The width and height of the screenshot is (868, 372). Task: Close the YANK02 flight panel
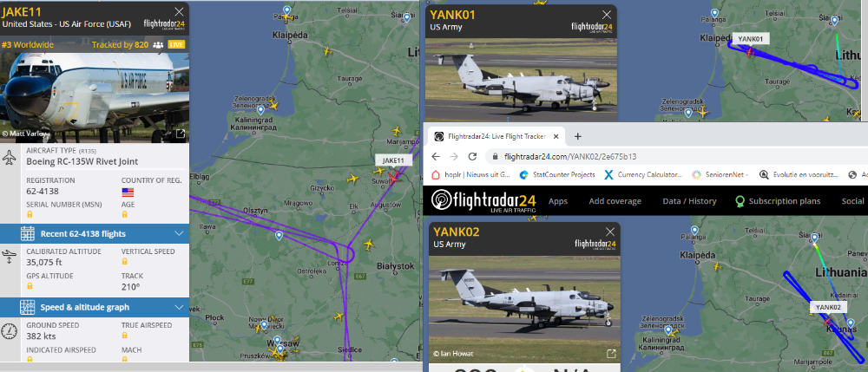coord(610,232)
